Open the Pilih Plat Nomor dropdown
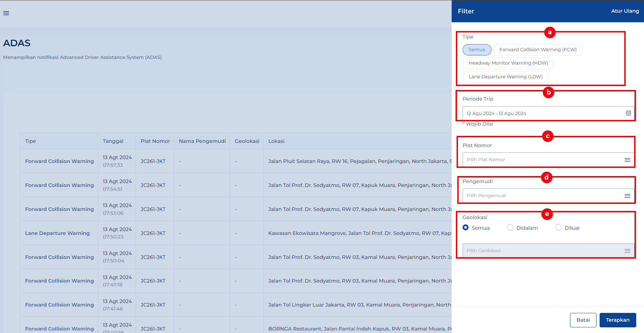The image size is (644, 333). coord(548,160)
